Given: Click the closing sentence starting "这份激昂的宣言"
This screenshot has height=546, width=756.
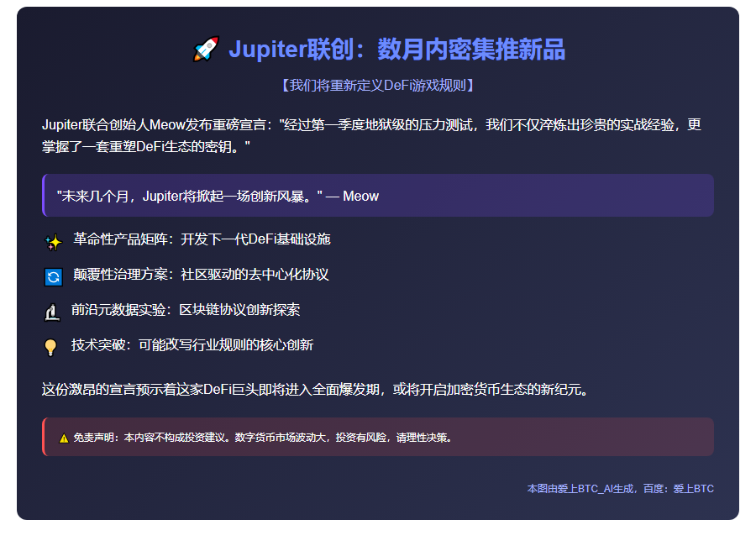Looking at the screenshot, I should [315, 389].
